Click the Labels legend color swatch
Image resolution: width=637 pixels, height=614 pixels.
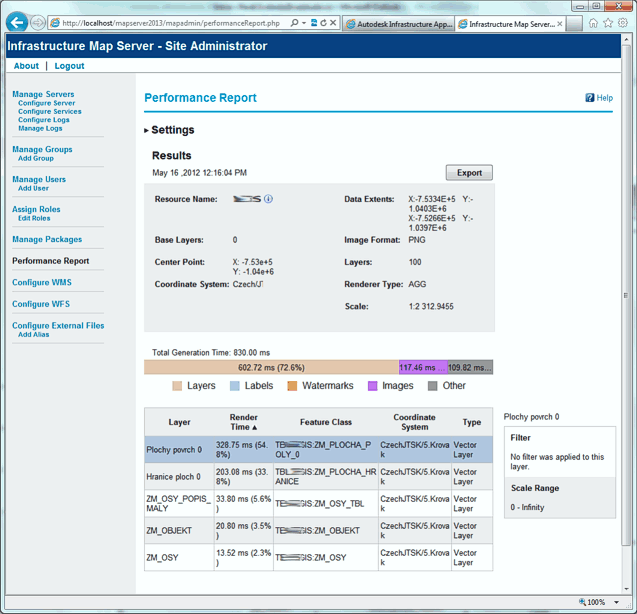click(x=235, y=386)
